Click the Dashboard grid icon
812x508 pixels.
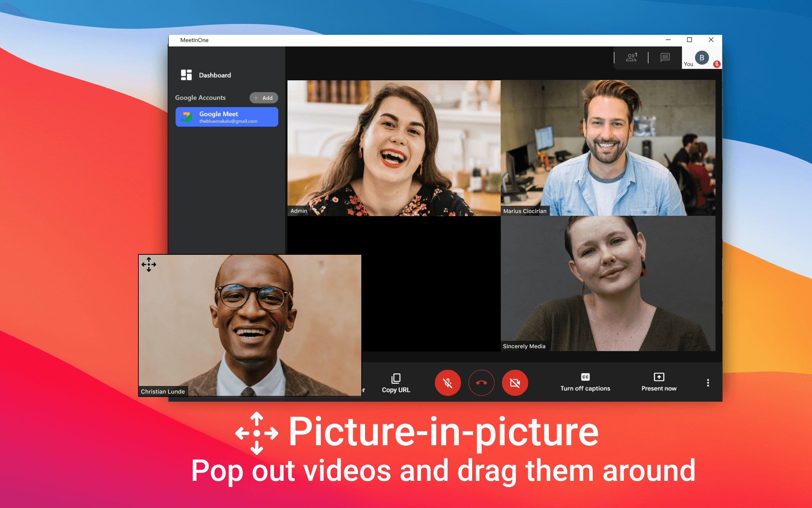(x=186, y=75)
